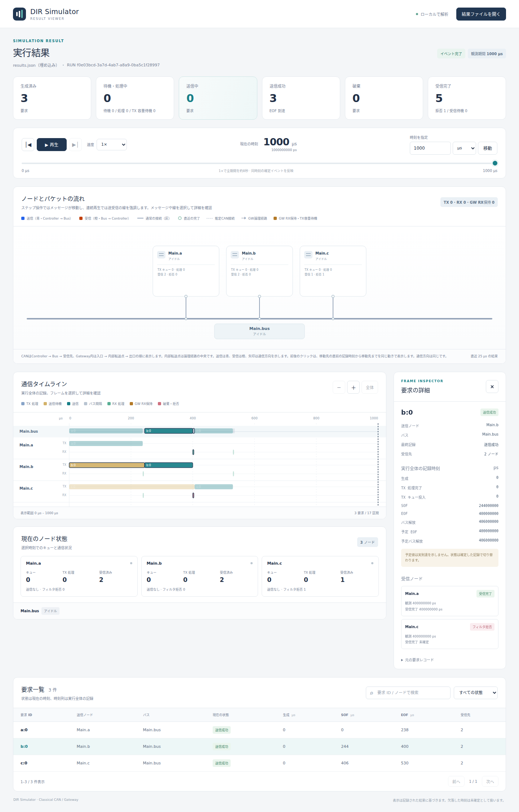Click the playback time slider handle

coord(495,163)
